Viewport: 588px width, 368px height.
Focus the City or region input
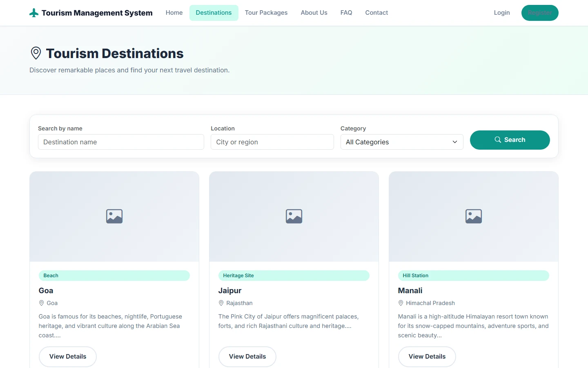pos(272,142)
